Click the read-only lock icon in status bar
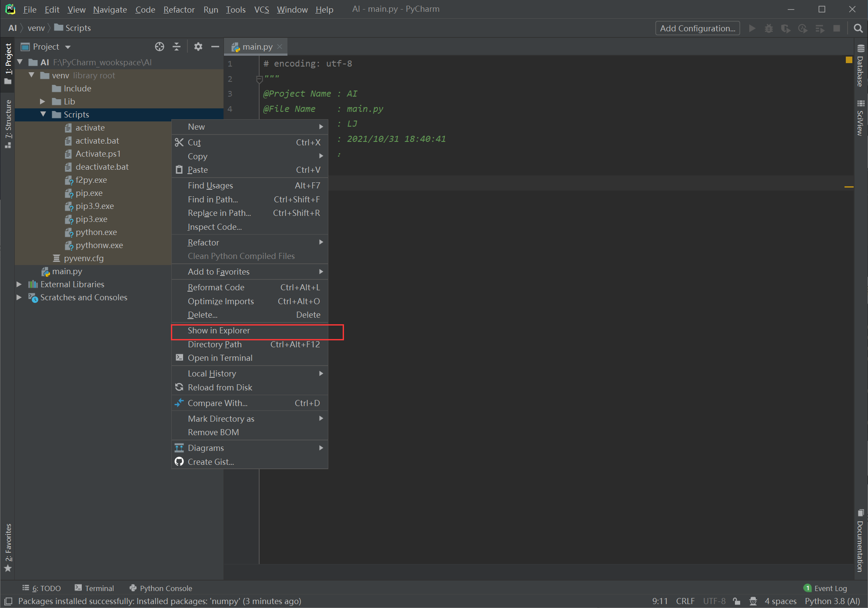This screenshot has width=868, height=608. coord(736,601)
